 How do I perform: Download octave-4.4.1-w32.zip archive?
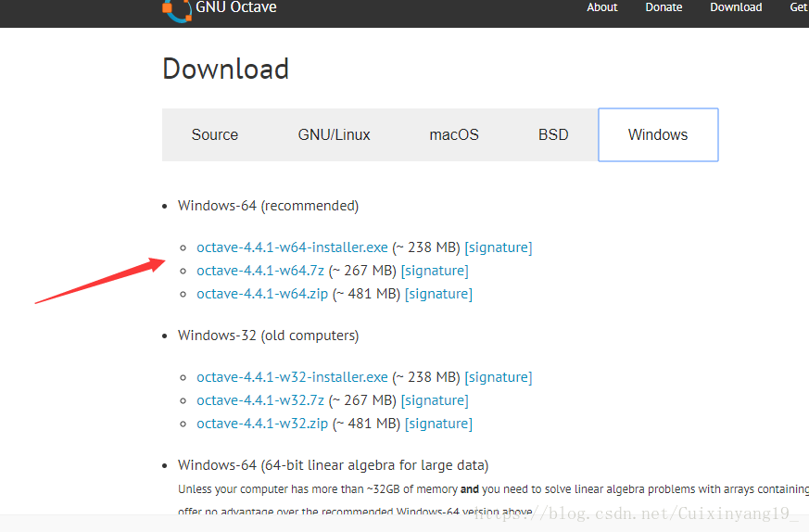262,424
